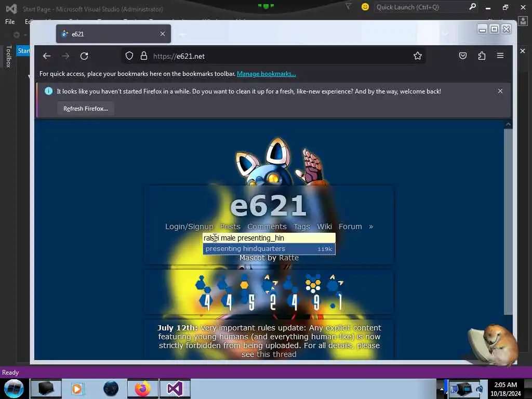Dismiss the Firefox refresh notification bar
Viewport: 532px width, 399px height.
(x=500, y=91)
